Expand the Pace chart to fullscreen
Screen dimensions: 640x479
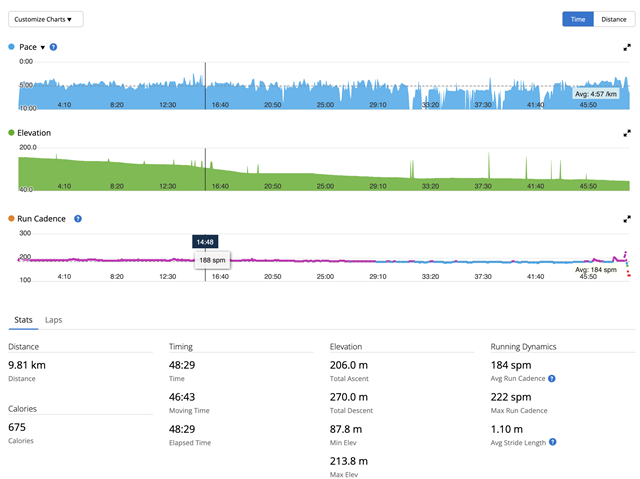[x=627, y=47]
